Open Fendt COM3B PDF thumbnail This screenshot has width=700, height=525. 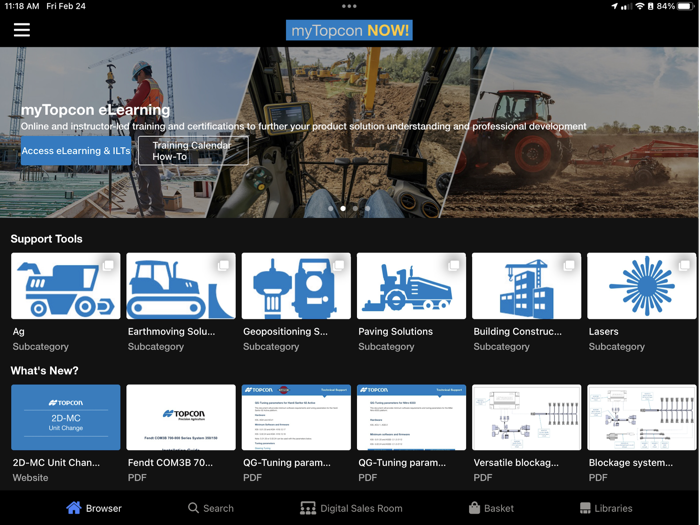click(x=181, y=417)
